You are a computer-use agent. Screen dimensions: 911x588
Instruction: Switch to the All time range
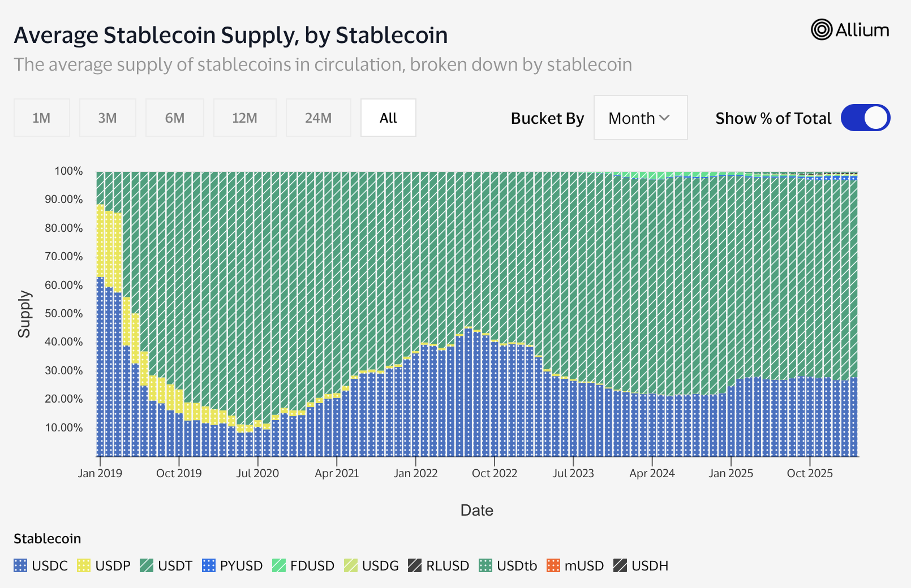click(388, 118)
